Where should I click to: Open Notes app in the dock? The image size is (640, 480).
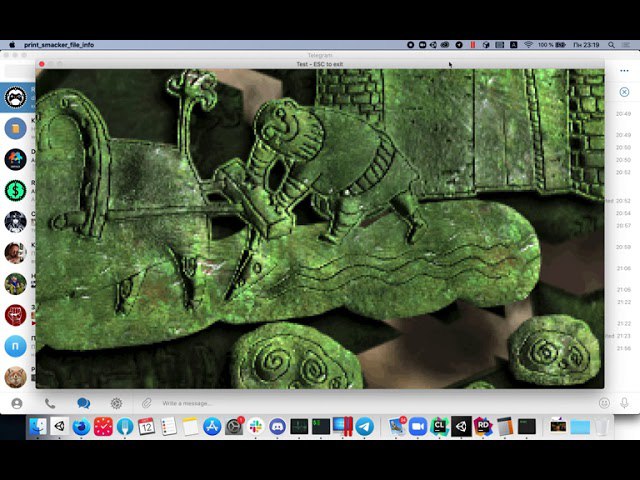pyautogui.click(x=190, y=427)
